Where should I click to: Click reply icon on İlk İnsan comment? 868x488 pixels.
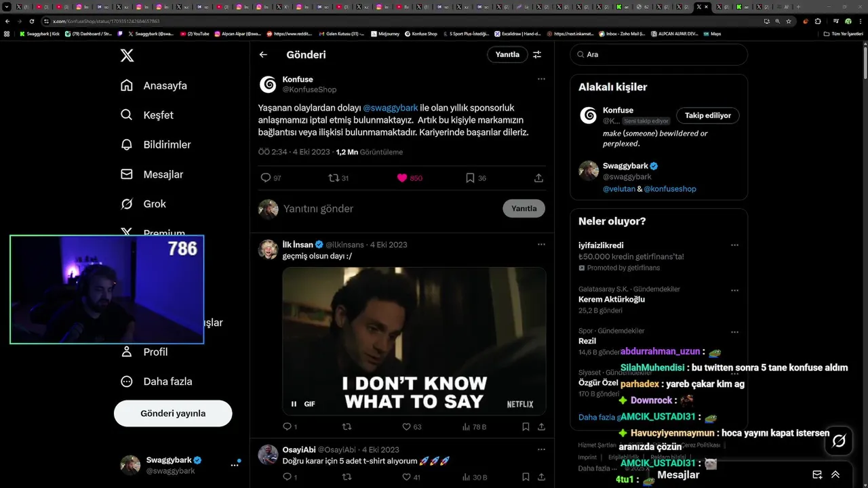click(x=287, y=427)
